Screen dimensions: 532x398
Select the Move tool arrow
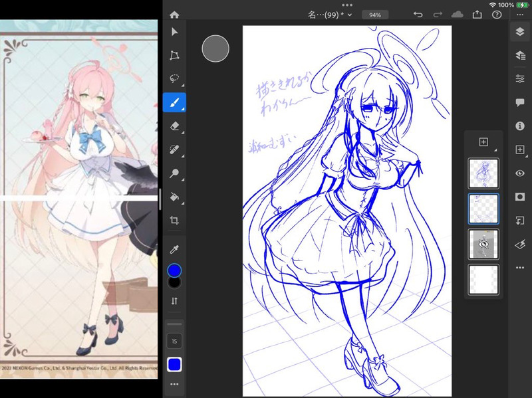pyautogui.click(x=174, y=32)
